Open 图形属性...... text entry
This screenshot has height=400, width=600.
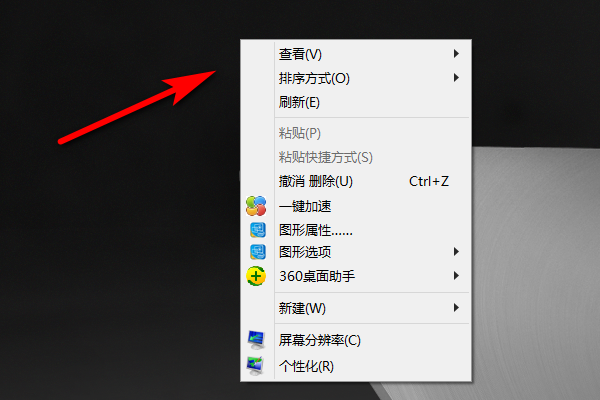pyautogui.click(x=316, y=230)
